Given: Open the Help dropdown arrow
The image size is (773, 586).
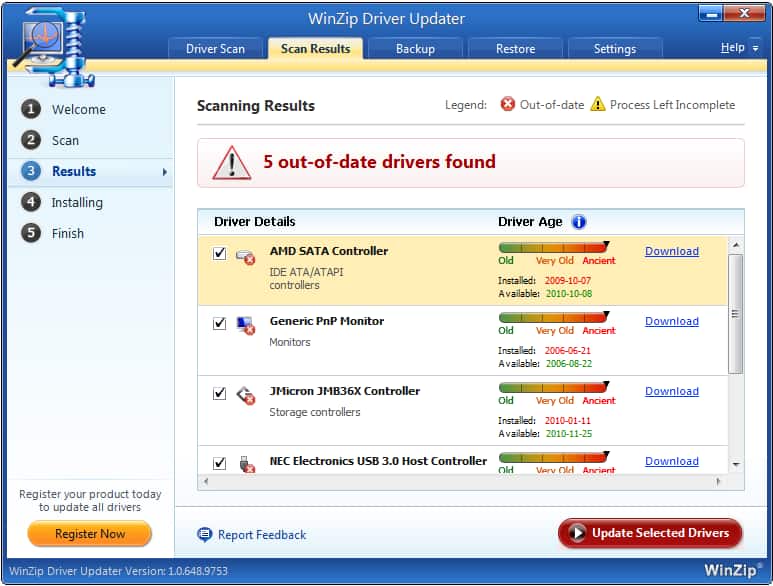Looking at the screenshot, I should coord(755,48).
